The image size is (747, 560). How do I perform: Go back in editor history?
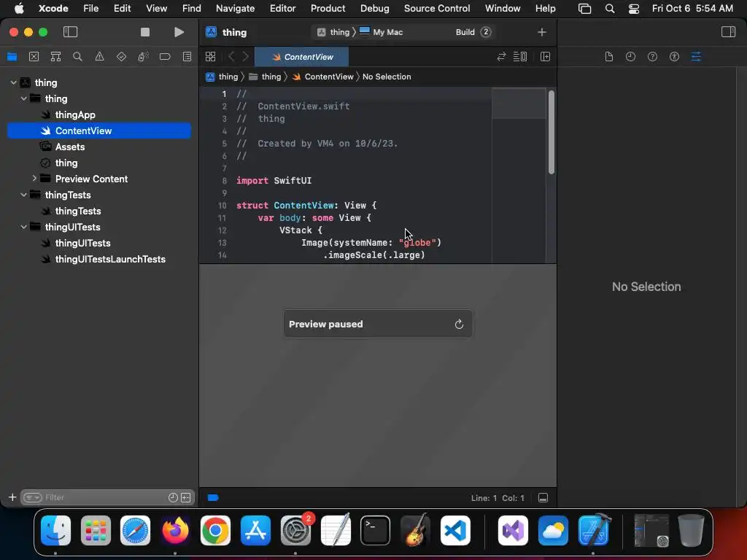pyautogui.click(x=231, y=57)
